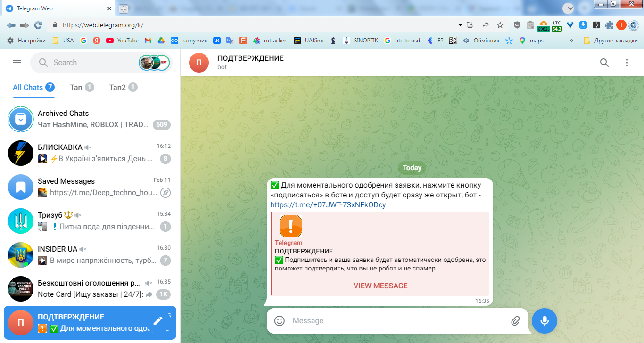
Task: Open the stories avatars beside Search
Action: pyautogui.click(x=154, y=63)
